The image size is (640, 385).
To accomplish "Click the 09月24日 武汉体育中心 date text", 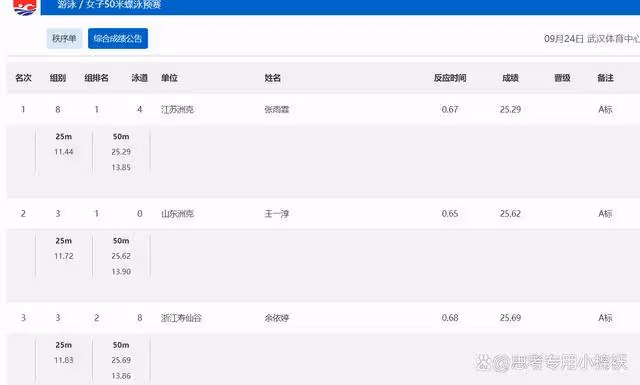I will click(x=592, y=39).
